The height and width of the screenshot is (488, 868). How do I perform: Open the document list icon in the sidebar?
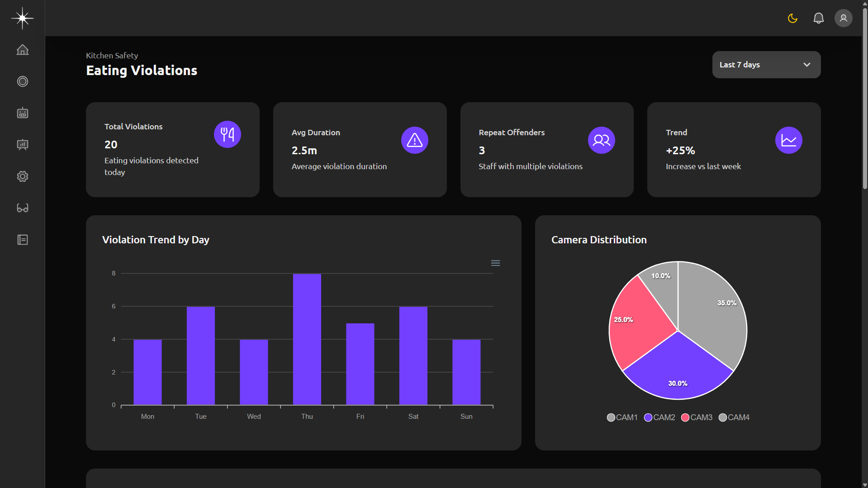tap(22, 240)
